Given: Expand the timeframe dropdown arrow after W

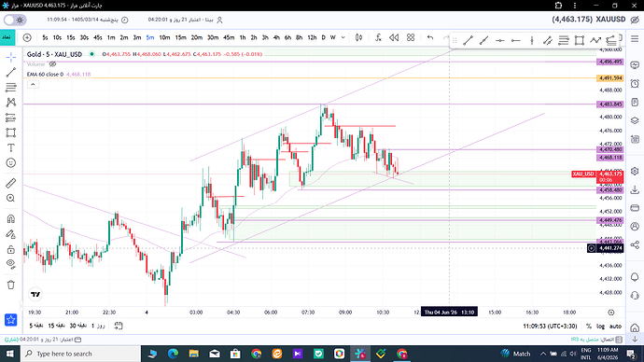Looking at the screenshot, I should click(343, 37).
